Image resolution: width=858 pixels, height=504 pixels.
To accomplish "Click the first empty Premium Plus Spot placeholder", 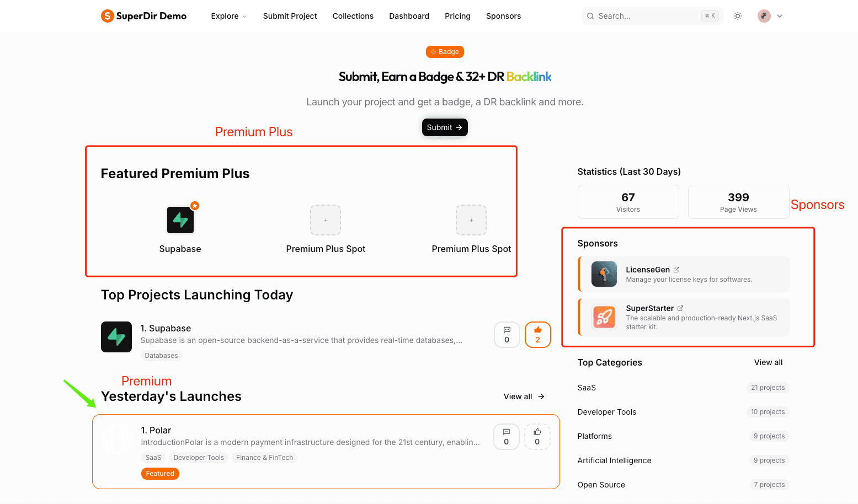I will coord(326,220).
